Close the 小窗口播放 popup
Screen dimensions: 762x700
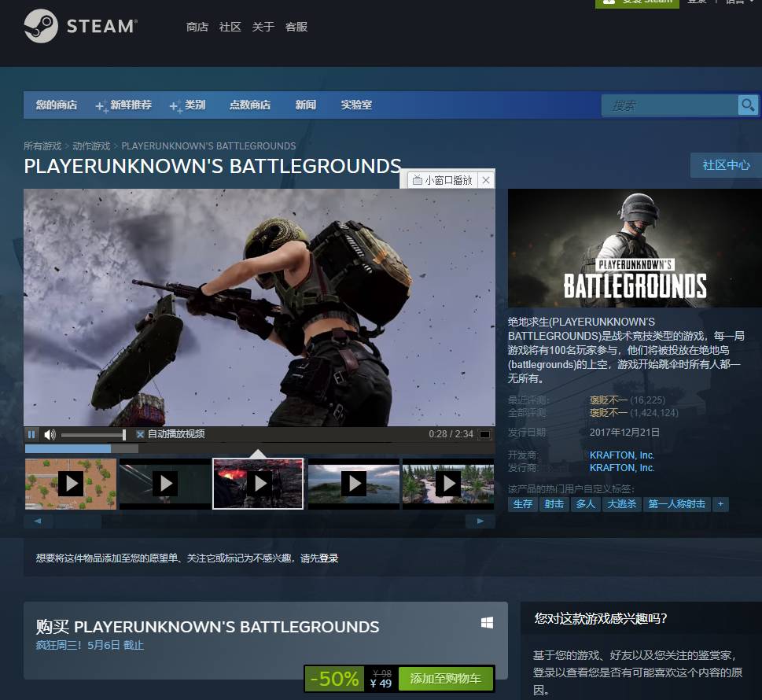(x=486, y=180)
